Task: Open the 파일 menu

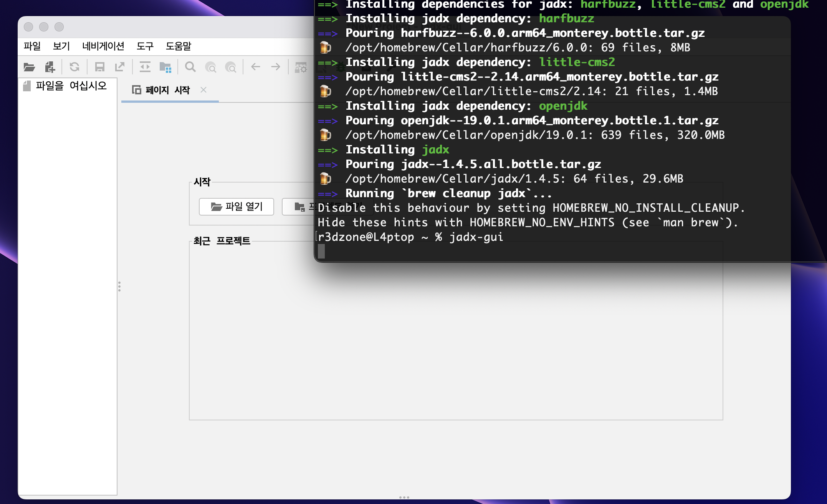Action: point(32,46)
